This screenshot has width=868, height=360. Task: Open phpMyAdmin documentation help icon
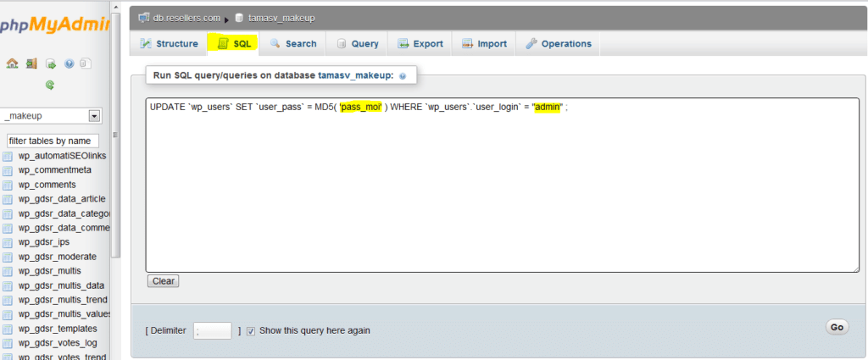69,64
